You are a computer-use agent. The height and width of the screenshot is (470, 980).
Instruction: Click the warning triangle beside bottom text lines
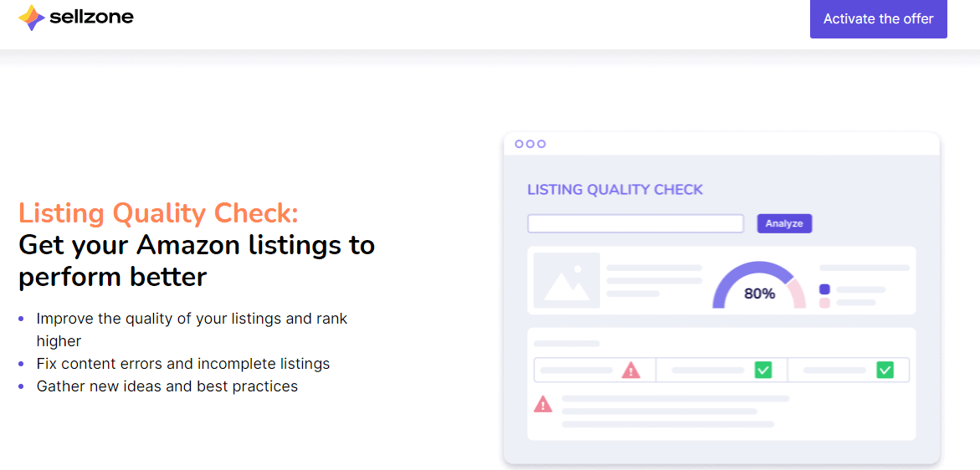(543, 405)
